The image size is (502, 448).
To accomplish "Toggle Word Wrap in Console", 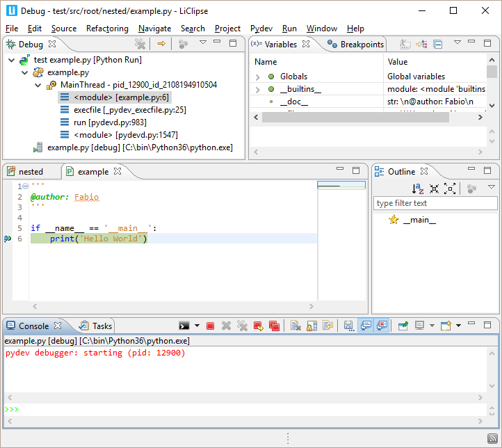I will pos(328,326).
